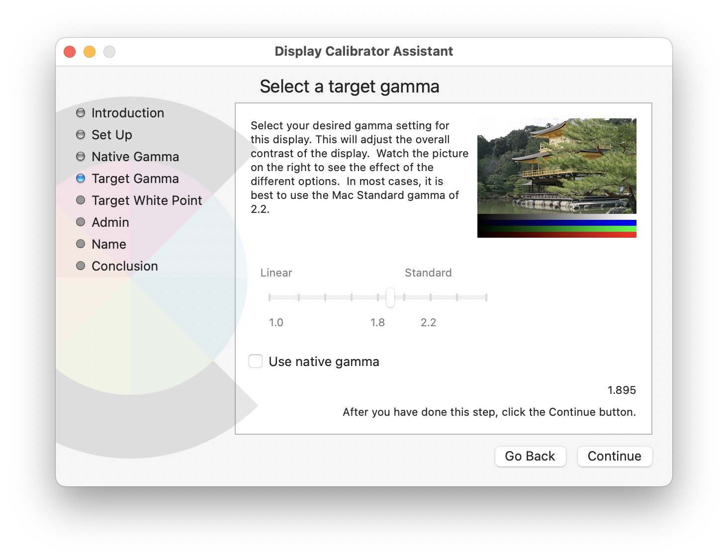
Task: Select the Target Gamma step
Action: click(x=135, y=179)
